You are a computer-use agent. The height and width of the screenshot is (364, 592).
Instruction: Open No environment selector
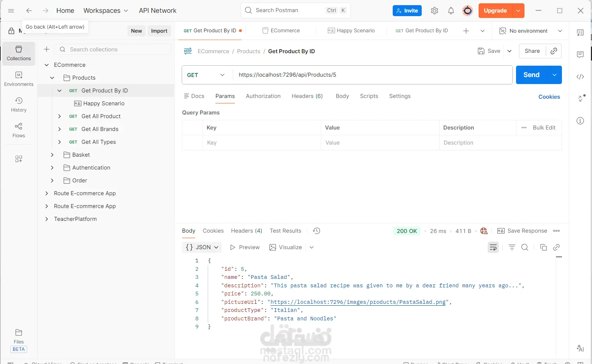(x=531, y=31)
